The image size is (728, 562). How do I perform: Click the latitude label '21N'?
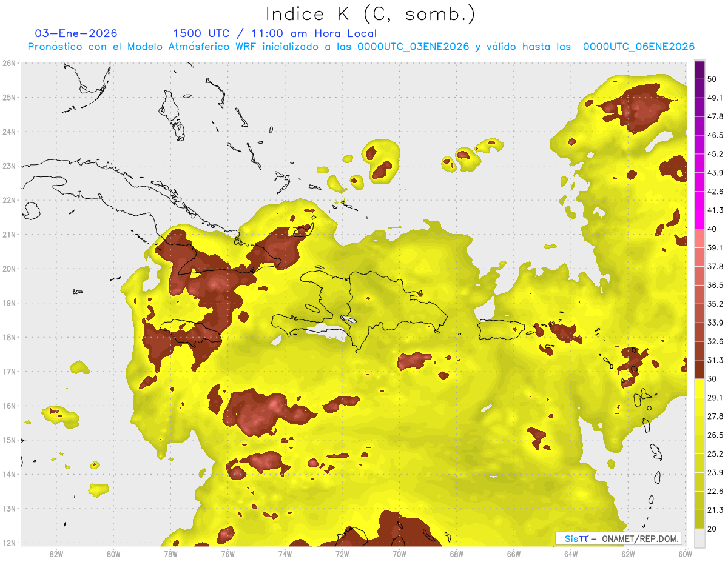coord(9,235)
